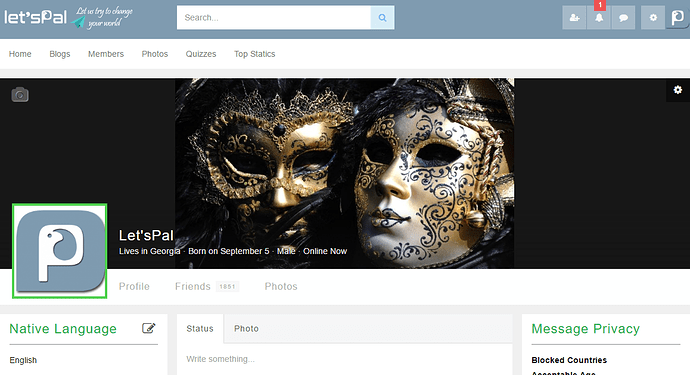The height and width of the screenshot is (375, 690).
Task: Open friend requests icon in header
Action: pyautogui.click(x=574, y=18)
